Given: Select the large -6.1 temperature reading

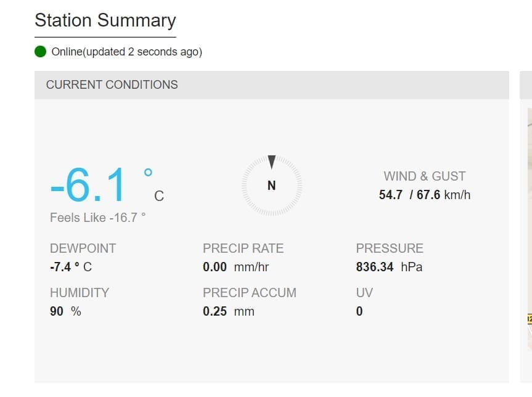Looking at the screenshot, I should click(88, 185).
